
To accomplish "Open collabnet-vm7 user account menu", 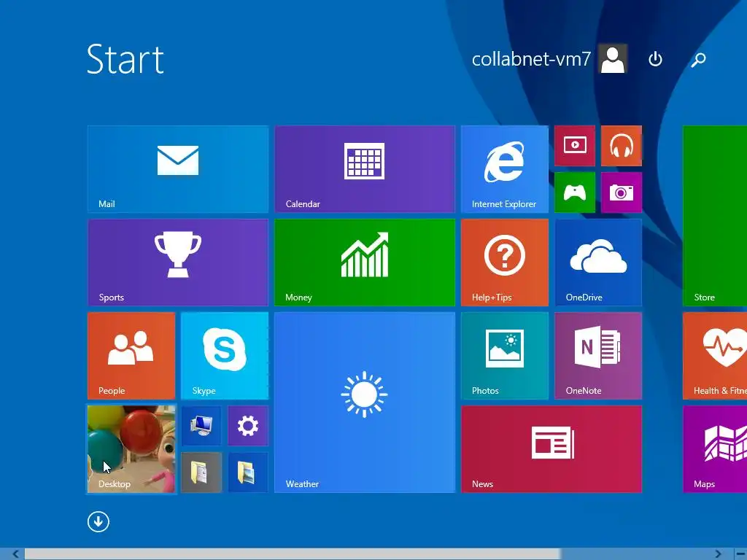I will 549,59.
